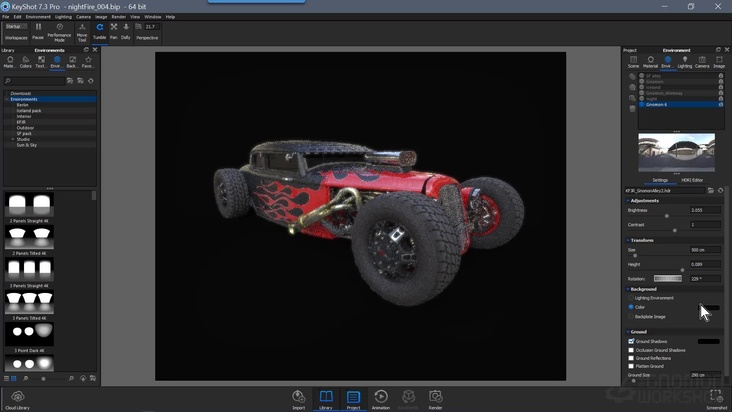Viewport: 732px width, 412px height.
Task: Switch Project panel to Scene tab
Action: (633, 62)
